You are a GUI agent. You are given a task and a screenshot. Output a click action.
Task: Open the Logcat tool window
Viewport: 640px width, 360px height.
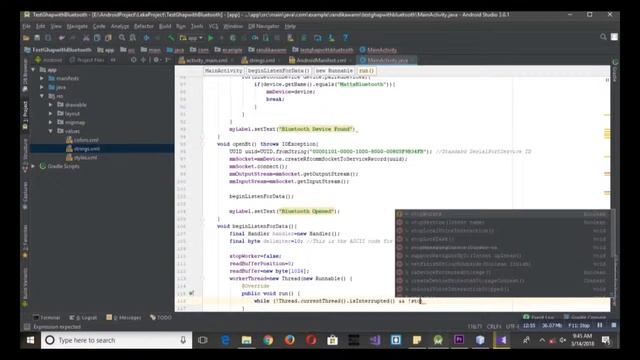point(83,318)
